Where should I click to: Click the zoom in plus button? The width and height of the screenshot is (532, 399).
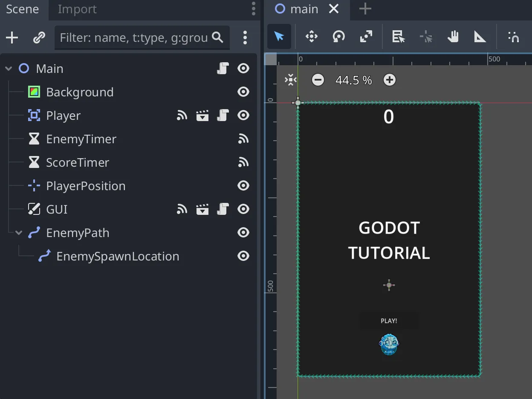point(390,80)
